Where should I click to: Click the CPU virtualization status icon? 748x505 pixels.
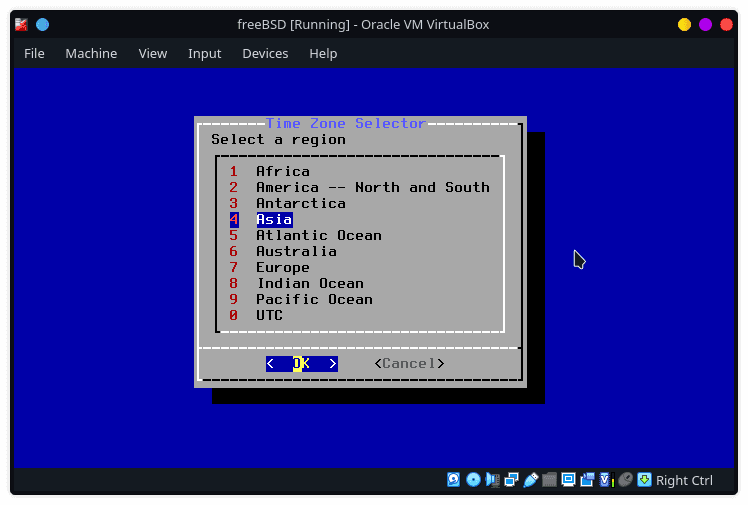pos(606,480)
